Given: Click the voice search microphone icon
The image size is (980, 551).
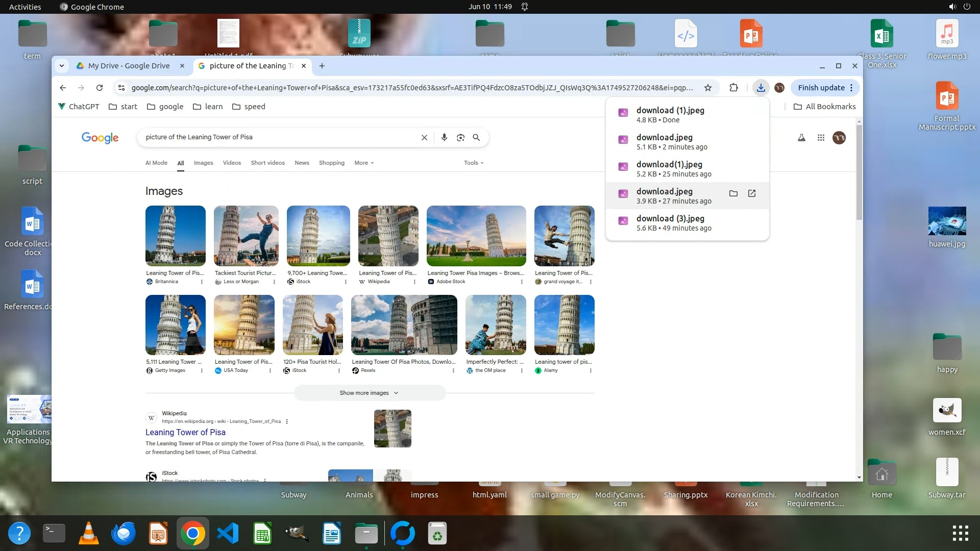Looking at the screenshot, I should [444, 137].
